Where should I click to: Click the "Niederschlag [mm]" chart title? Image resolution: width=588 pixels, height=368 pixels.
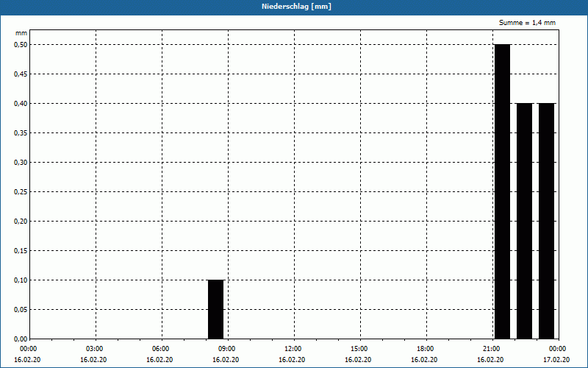click(296, 7)
